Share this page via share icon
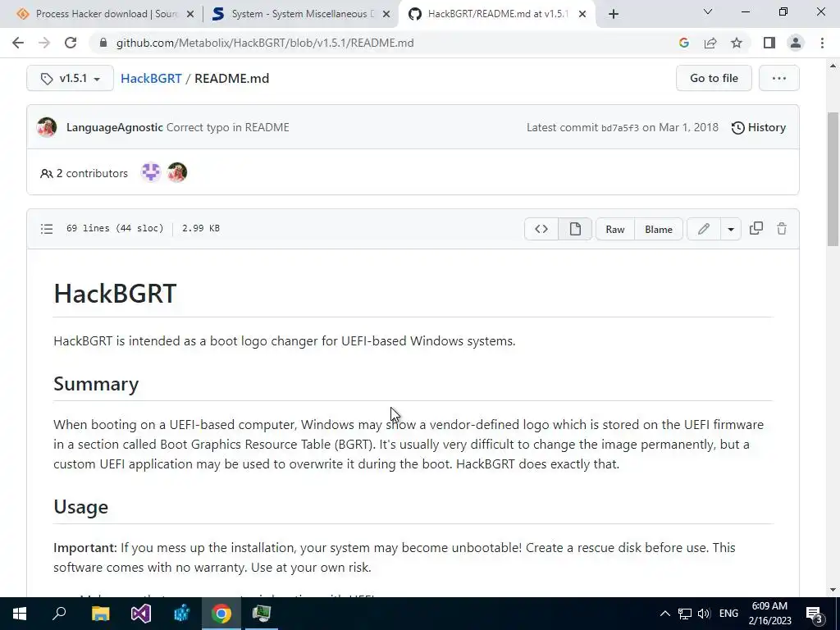The image size is (840, 630). 710,43
